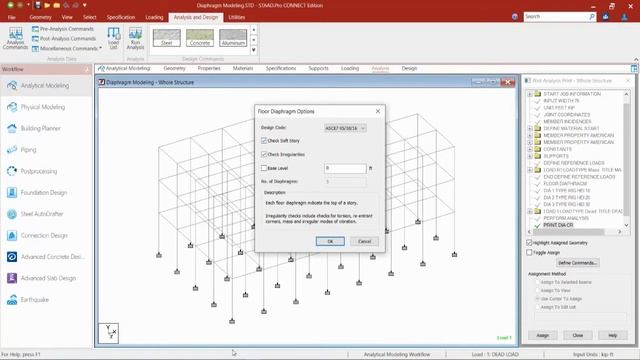The height and width of the screenshot is (360, 640).
Task: Go to the Properties page in the workflow bar
Action: (x=209, y=69)
